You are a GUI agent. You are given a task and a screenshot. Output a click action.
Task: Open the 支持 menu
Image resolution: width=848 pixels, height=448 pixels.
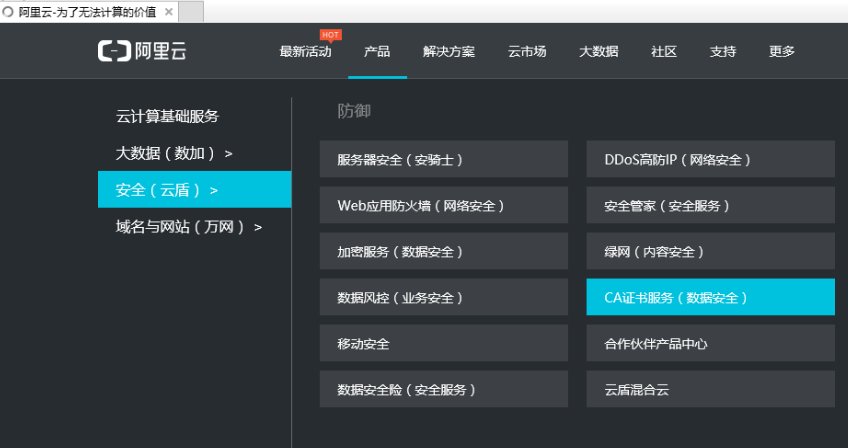click(723, 52)
